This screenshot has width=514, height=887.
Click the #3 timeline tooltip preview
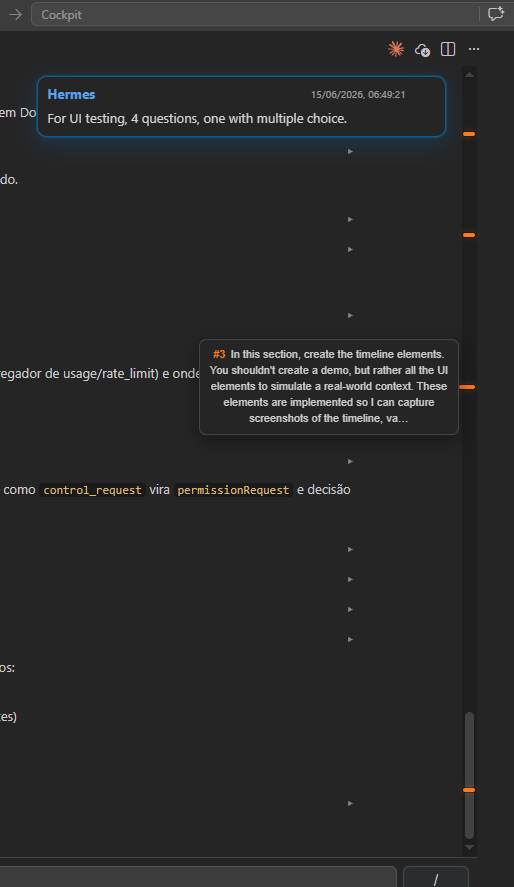(x=329, y=387)
